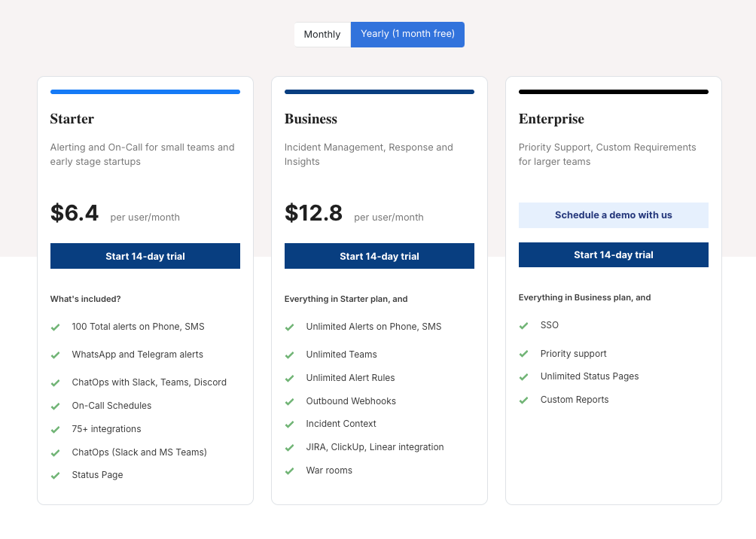This screenshot has height=539, width=756.
Task: Click JIRA, ClickUp, Linear integration feature
Action: 375,447
